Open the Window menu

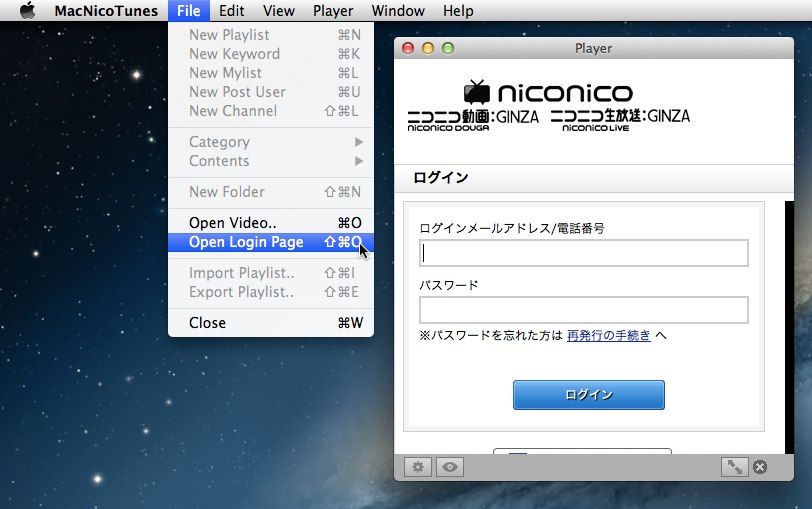click(x=398, y=10)
